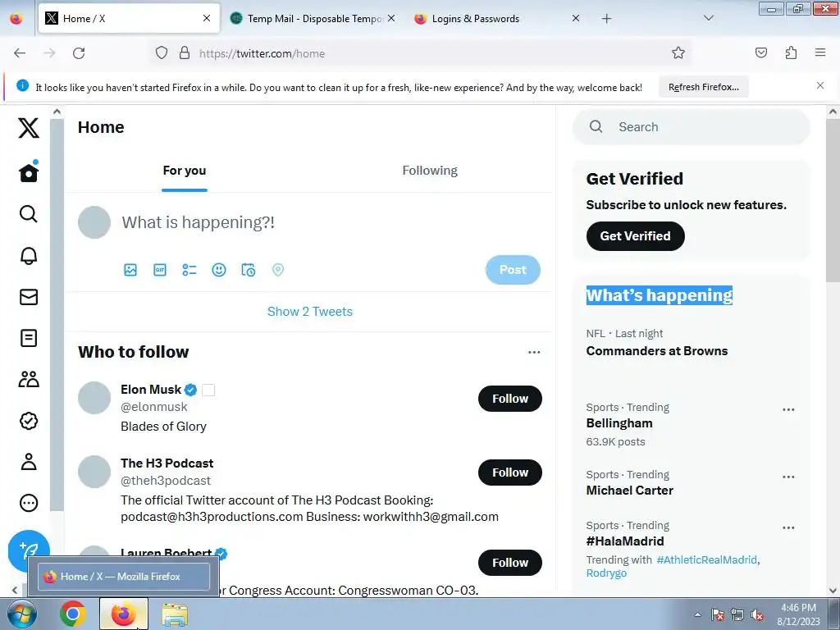Open Michael Carter trending topic
This screenshot has width=840, height=630.
click(629, 491)
